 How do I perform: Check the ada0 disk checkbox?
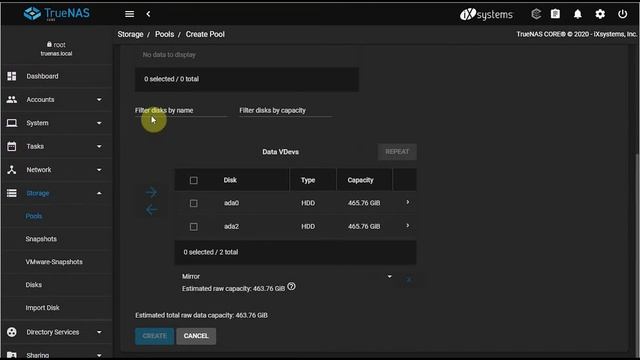click(x=193, y=203)
